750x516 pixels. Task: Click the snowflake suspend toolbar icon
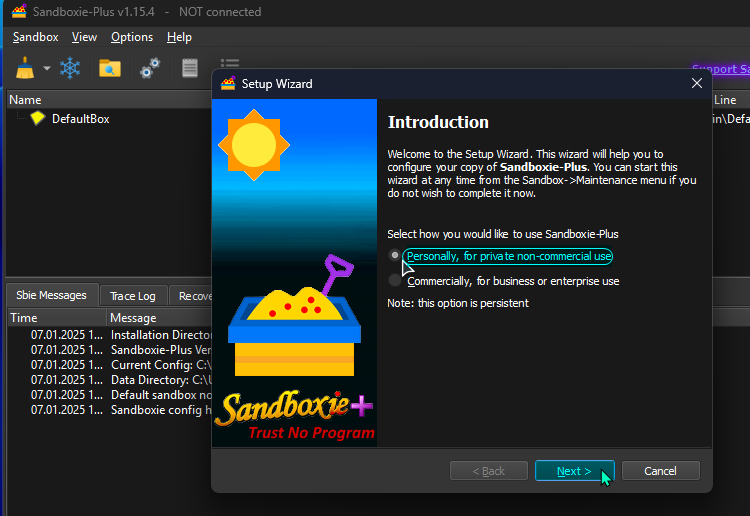[x=70, y=68]
